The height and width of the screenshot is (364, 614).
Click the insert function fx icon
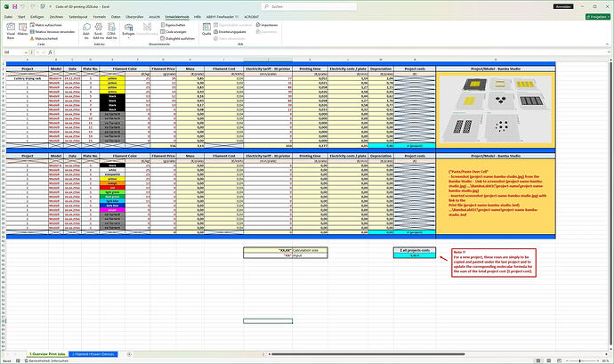point(50,53)
